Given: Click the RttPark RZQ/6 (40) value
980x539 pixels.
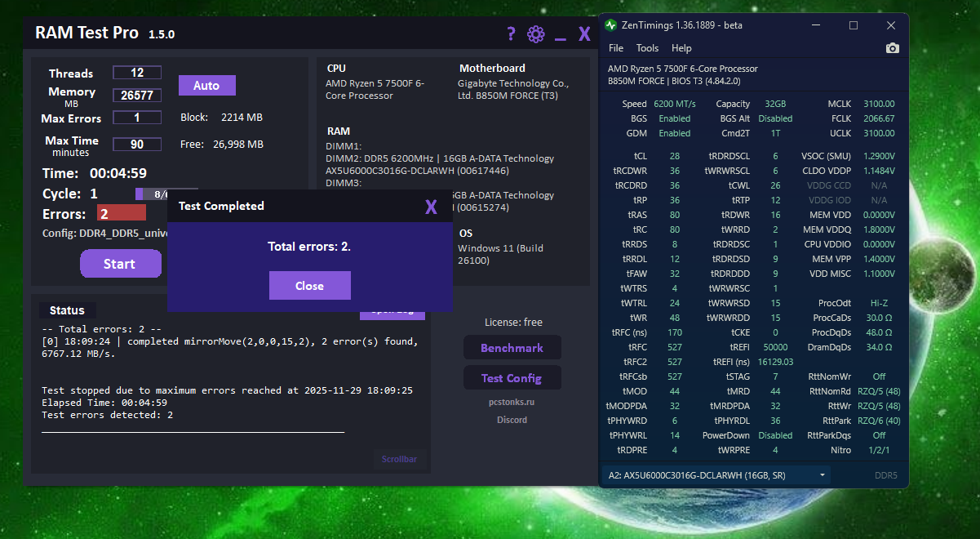Looking at the screenshot, I should click(x=879, y=421).
